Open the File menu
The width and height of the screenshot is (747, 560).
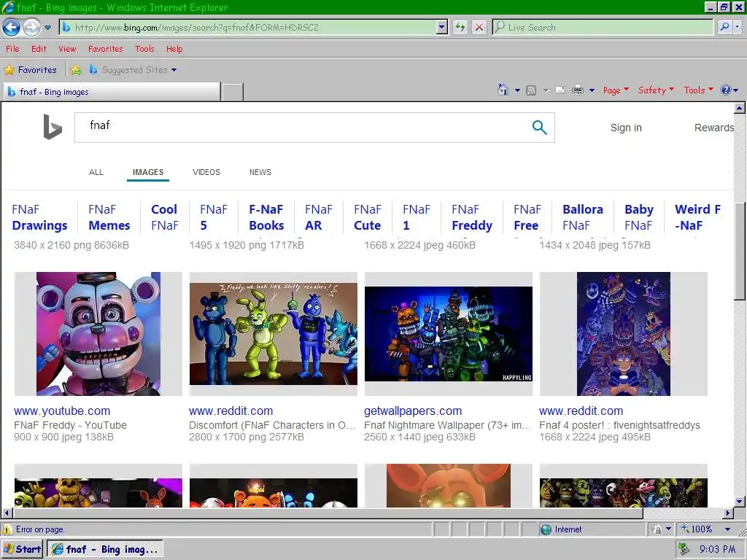(x=12, y=49)
